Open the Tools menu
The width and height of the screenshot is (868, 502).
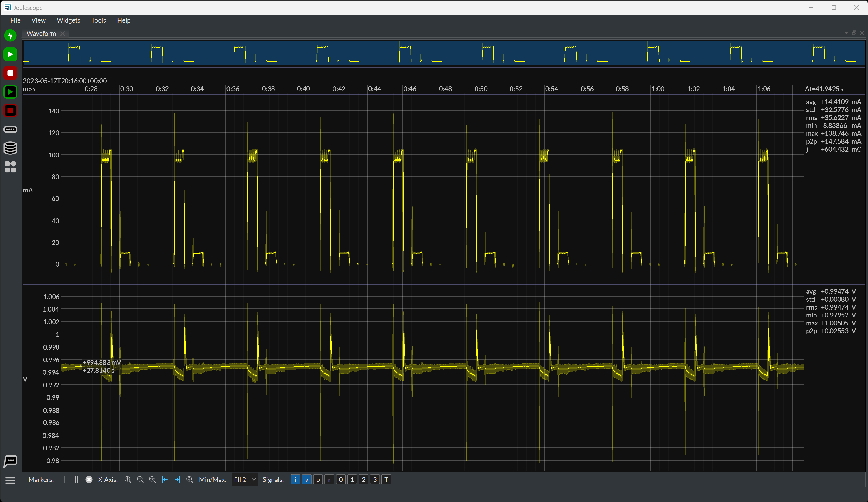tap(99, 20)
